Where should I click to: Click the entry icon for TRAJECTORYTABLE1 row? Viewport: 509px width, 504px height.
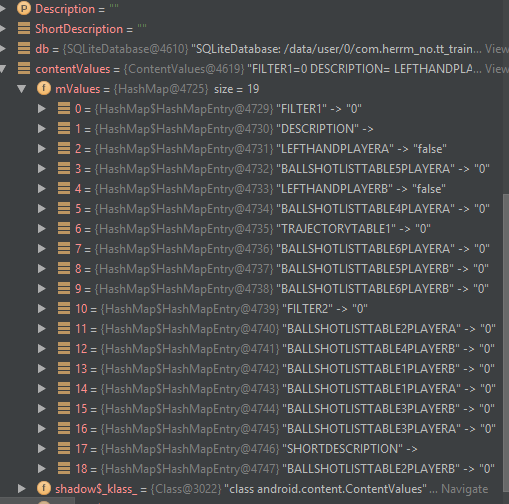[64, 229]
